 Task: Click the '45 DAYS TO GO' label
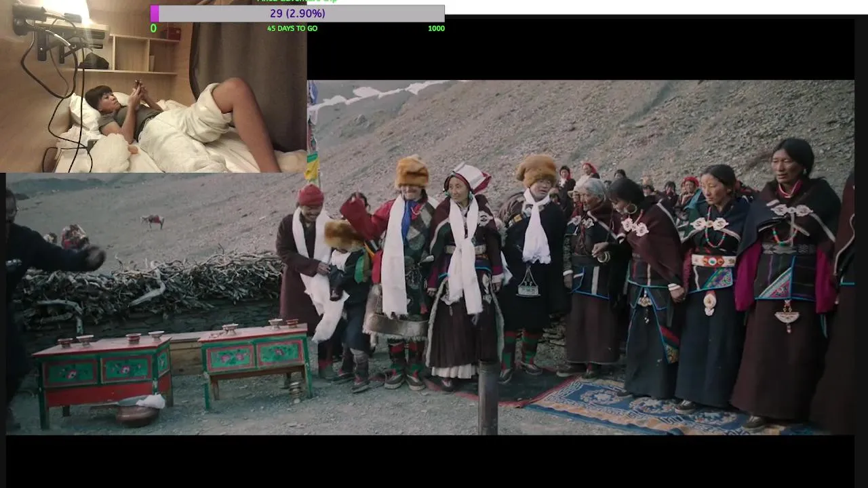[292, 28]
